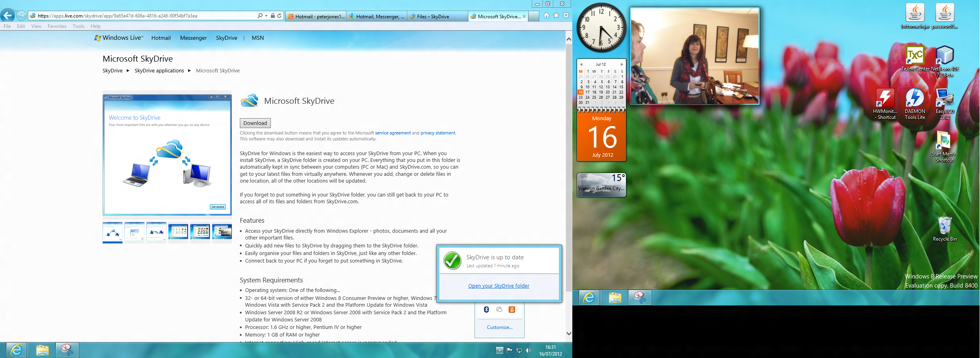
Task: Open HWMonitor Shortcut desktop icon
Action: (x=885, y=104)
